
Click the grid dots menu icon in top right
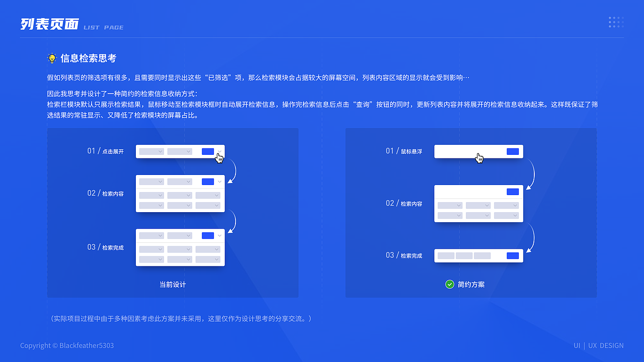tap(616, 22)
